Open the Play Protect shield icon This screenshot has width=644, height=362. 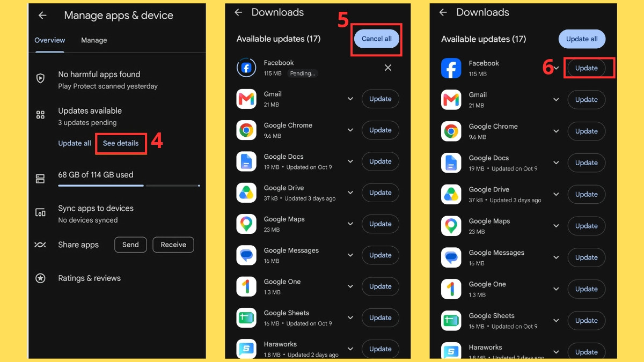(x=40, y=79)
